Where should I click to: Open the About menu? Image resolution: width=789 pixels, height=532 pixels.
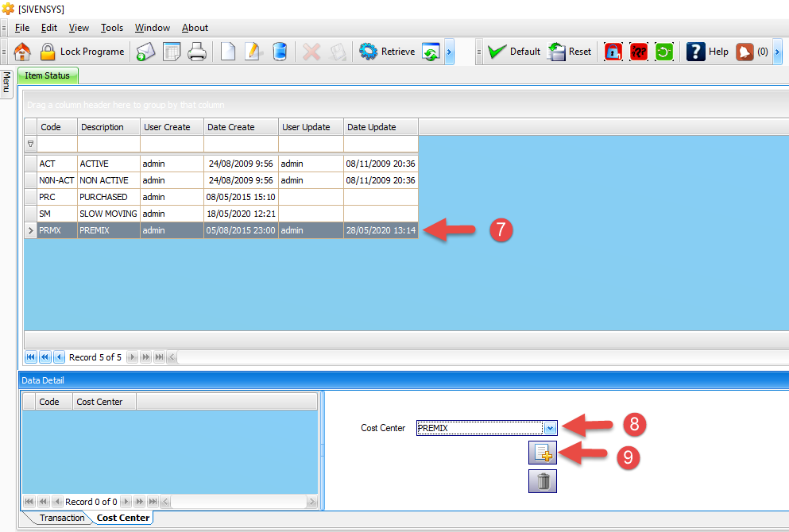coord(195,28)
